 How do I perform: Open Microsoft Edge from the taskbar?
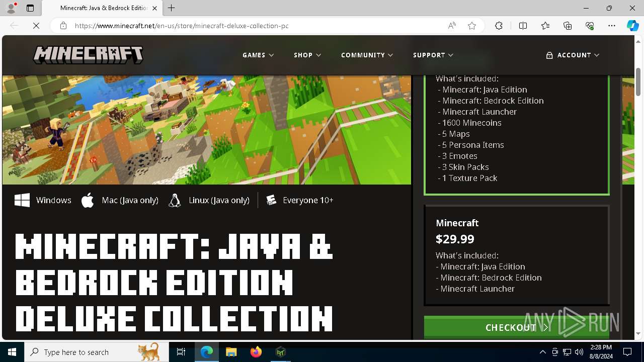pyautogui.click(x=207, y=352)
